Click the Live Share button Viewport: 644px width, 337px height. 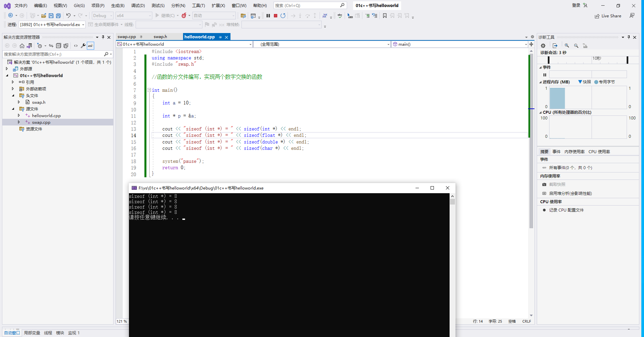(608, 16)
